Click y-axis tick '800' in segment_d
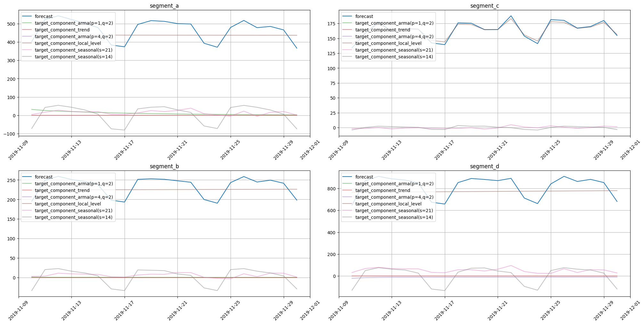The image size is (644, 324). pos(332,189)
